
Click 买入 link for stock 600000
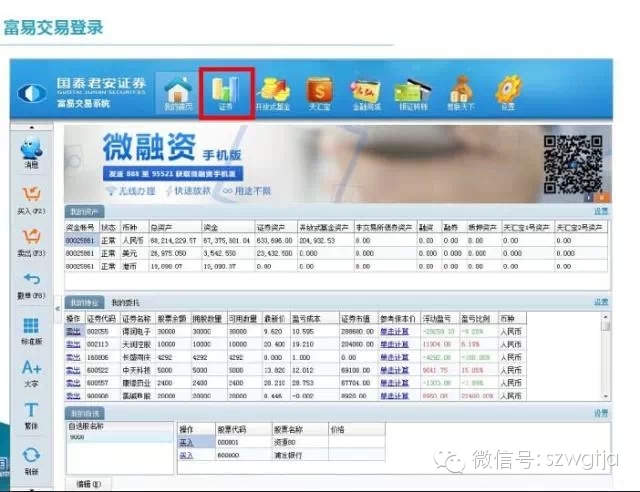186,455
